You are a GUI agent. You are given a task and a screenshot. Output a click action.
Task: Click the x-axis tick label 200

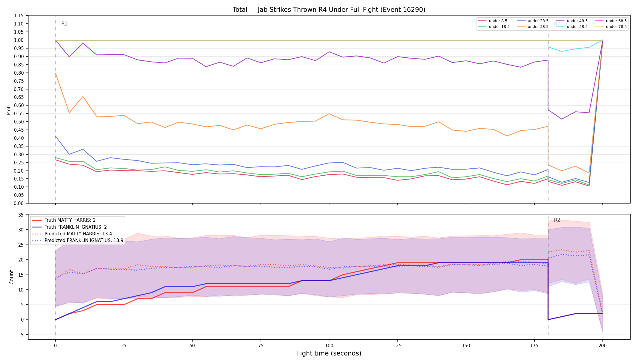602,345
